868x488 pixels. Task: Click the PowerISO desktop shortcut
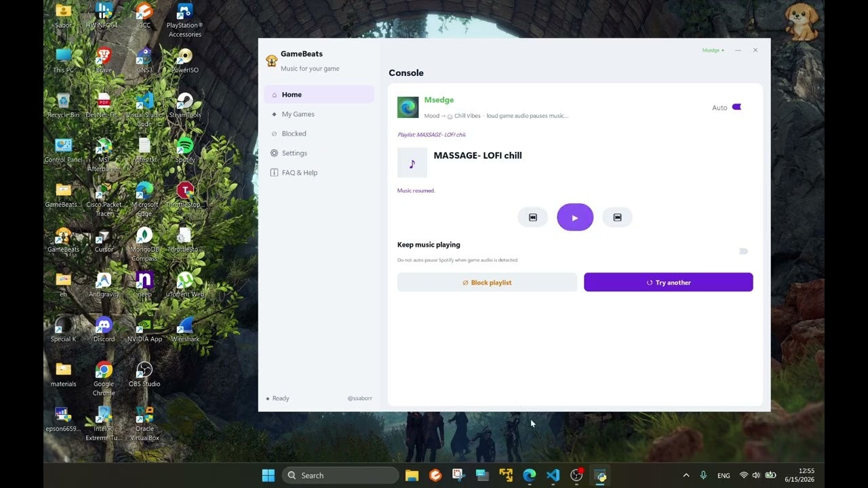tap(184, 61)
